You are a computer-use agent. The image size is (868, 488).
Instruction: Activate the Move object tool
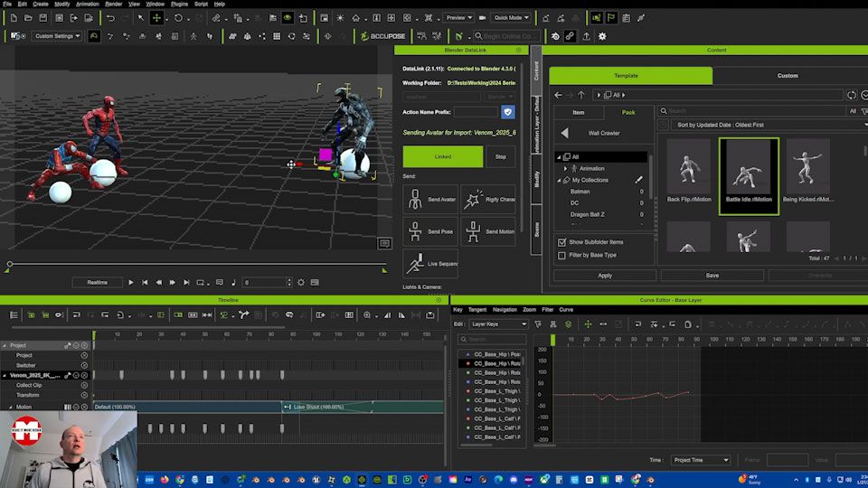156,18
